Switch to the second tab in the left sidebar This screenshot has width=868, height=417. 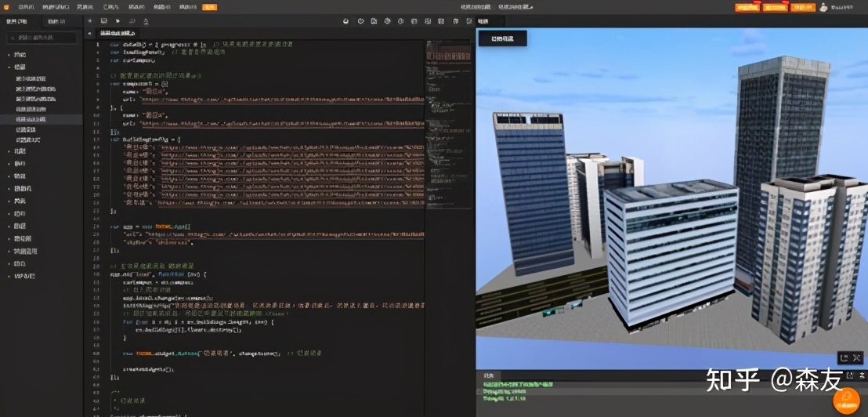click(x=56, y=21)
